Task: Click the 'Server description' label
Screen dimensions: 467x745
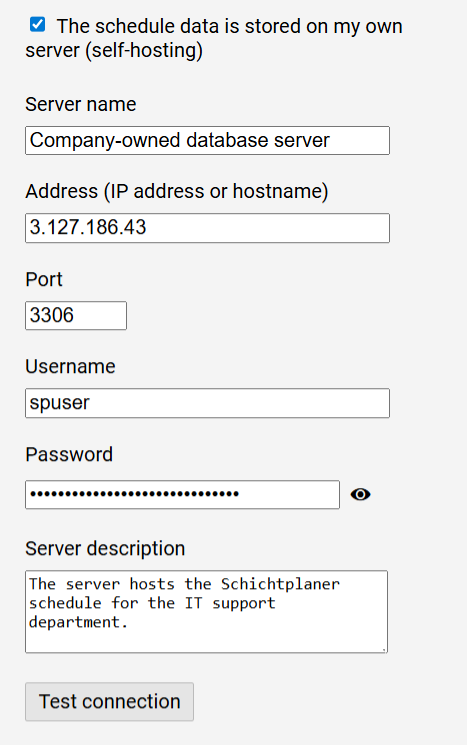Action: pos(105,548)
